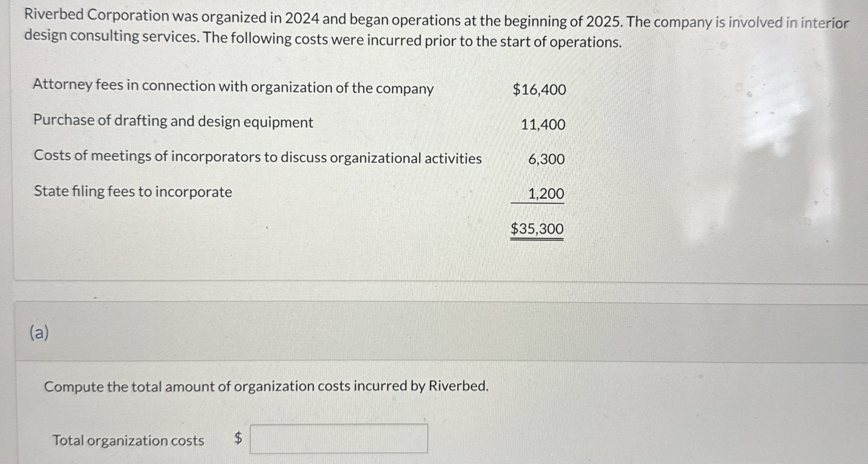Screen dimensions: 868x464
Task: Click the Compute total organization costs instruction
Action: coord(266,386)
